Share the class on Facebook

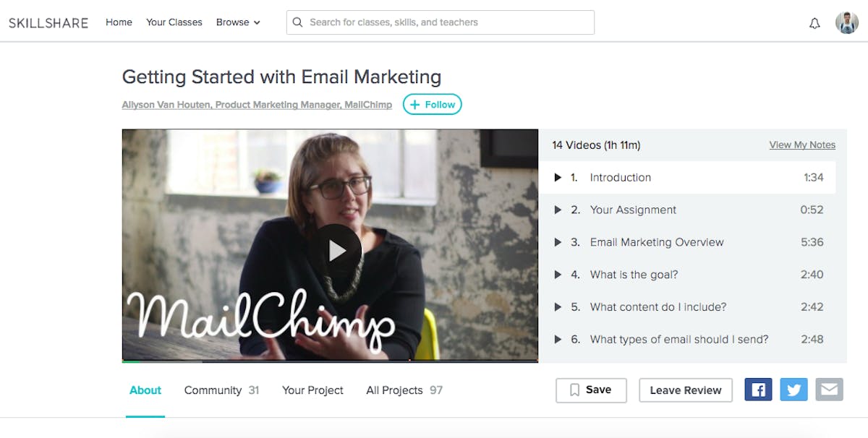tap(758, 390)
